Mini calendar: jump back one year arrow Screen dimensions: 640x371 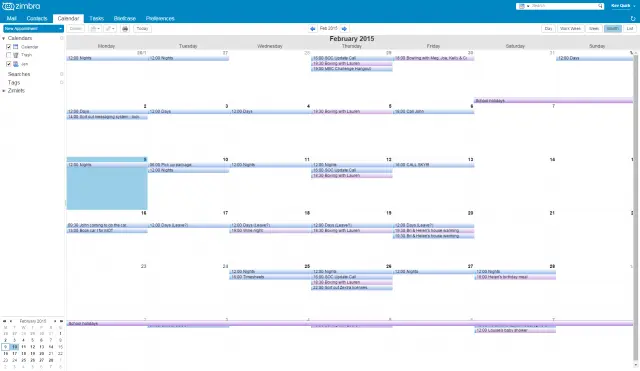tap(4, 321)
